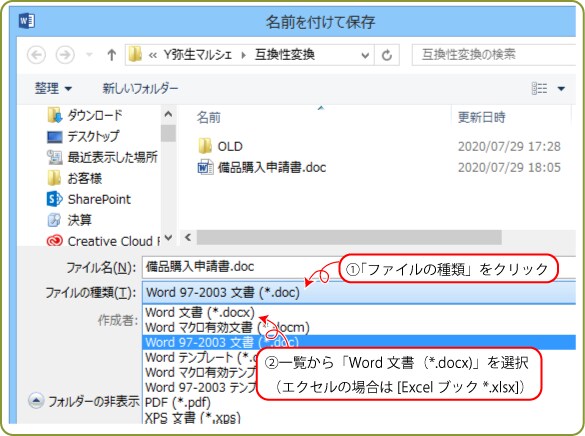Open the 整理 menu

pos(53,88)
